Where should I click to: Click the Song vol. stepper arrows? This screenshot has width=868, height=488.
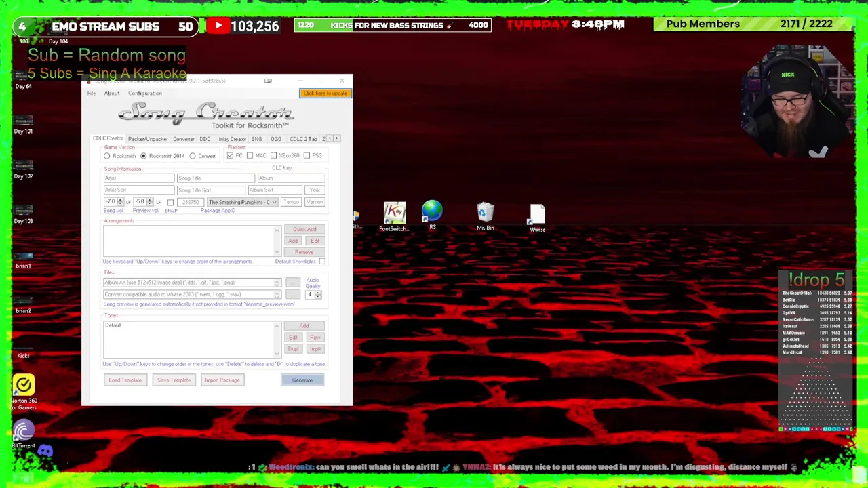tap(120, 202)
